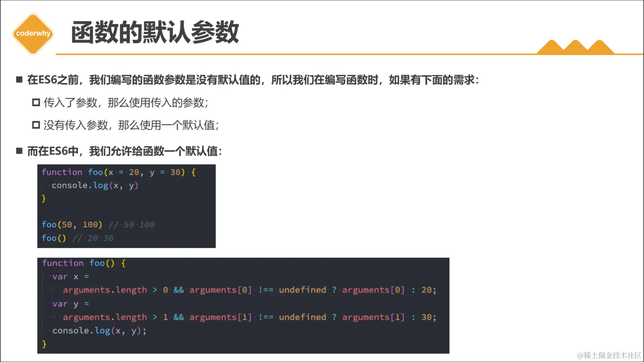Image resolution: width=644 pixels, height=362 pixels.
Task: Click the line var x =
Action: pyautogui.click(x=71, y=277)
